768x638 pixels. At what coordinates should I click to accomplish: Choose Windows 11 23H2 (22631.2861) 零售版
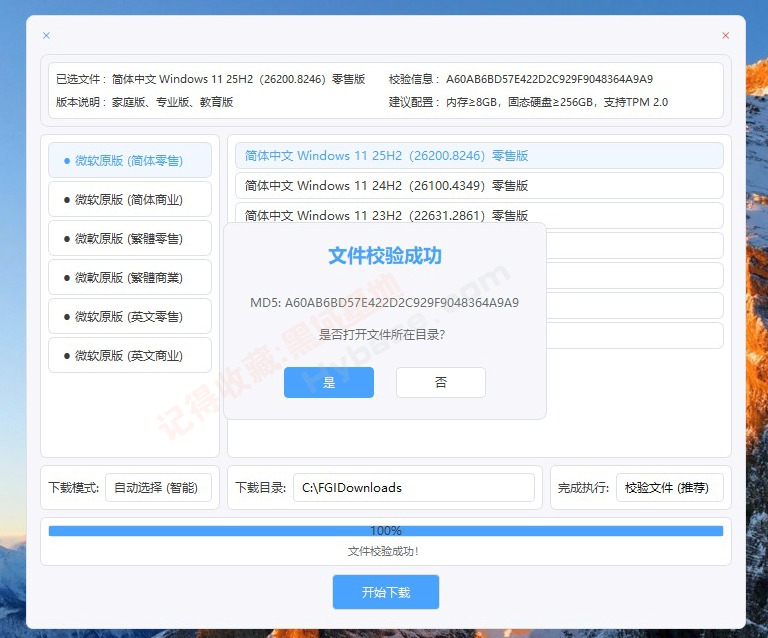(x=479, y=214)
